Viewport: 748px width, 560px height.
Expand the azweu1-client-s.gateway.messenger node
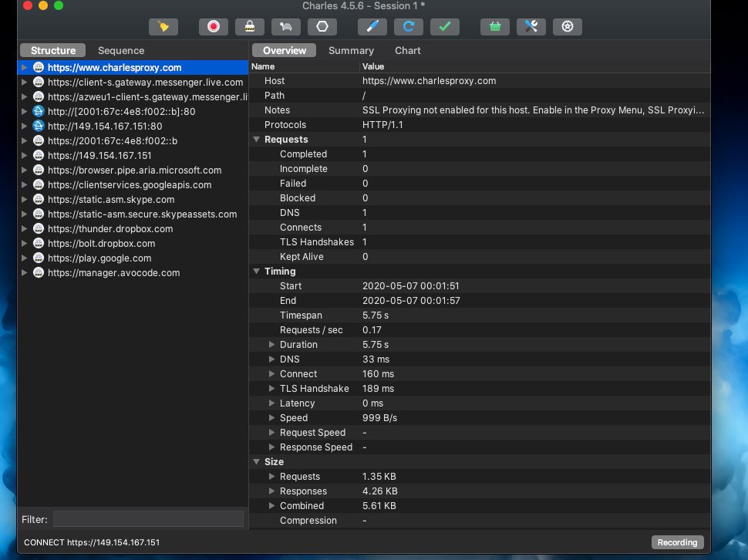click(24, 97)
